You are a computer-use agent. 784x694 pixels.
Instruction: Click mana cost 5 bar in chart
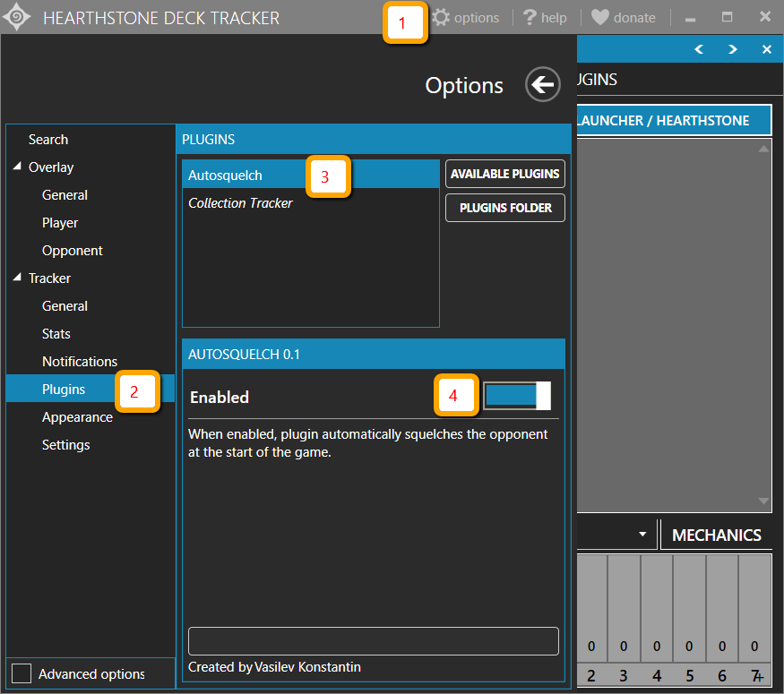click(689, 609)
